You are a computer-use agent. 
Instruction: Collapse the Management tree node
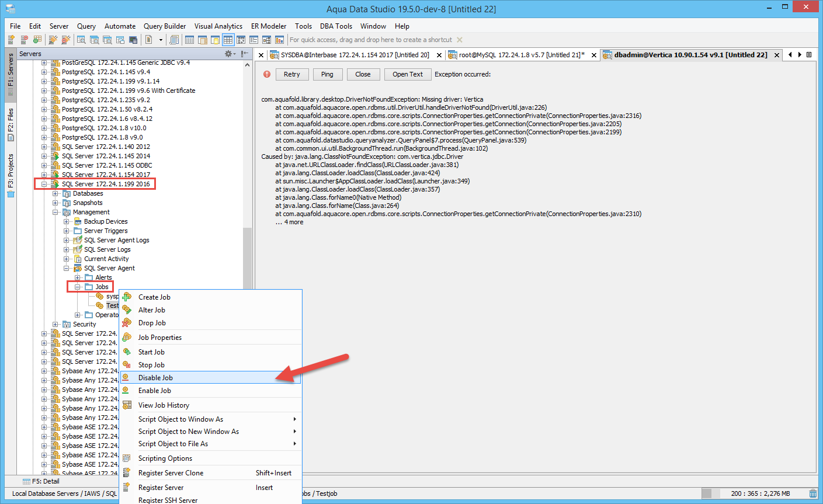pyautogui.click(x=55, y=212)
